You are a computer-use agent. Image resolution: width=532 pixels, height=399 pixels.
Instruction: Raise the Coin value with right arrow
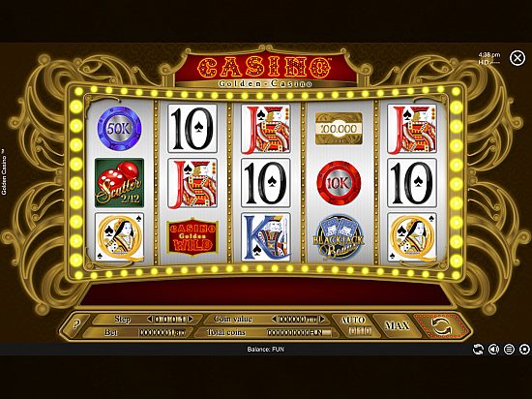(322, 320)
